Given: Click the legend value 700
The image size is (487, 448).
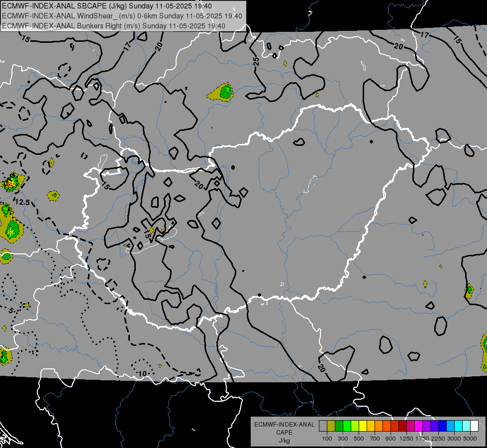Looking at the screenshot, I should tap(375, 439).
